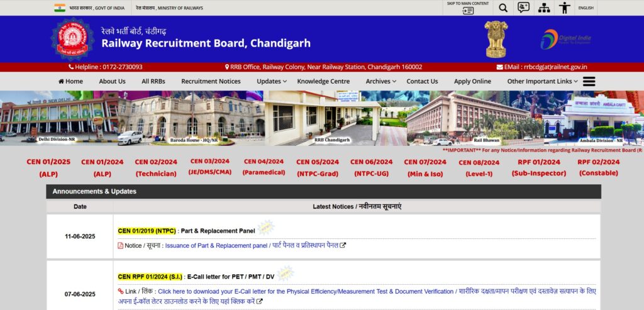The width and height of the screenshot is (644, 310).
Task: Click the Latest Notices column header
Action: [x=357, y=206]
